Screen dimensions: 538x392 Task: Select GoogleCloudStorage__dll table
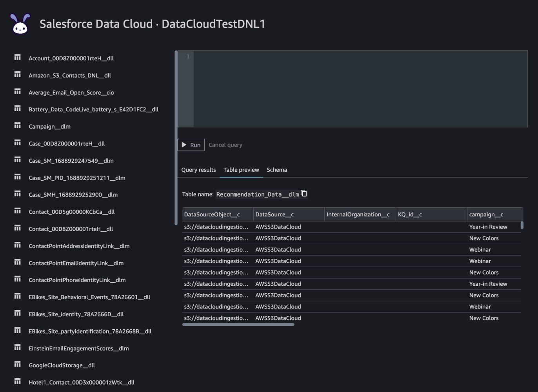click(x=62, y=365)
